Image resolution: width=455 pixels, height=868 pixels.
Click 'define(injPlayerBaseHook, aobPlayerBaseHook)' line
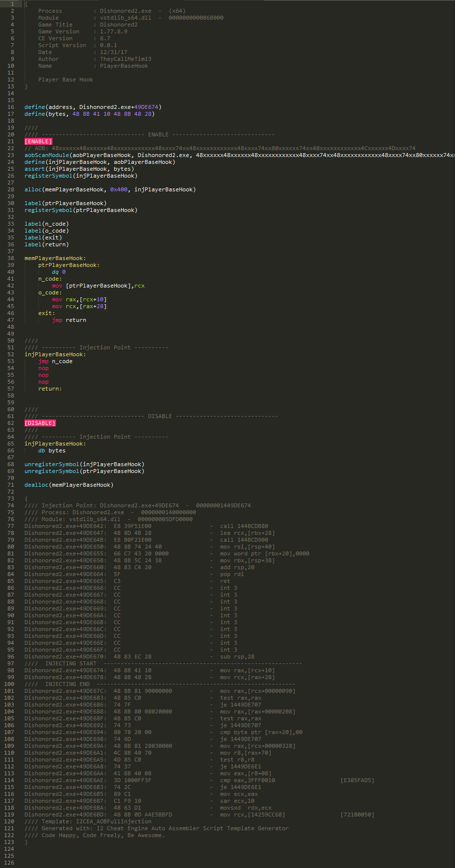[100, 162]
